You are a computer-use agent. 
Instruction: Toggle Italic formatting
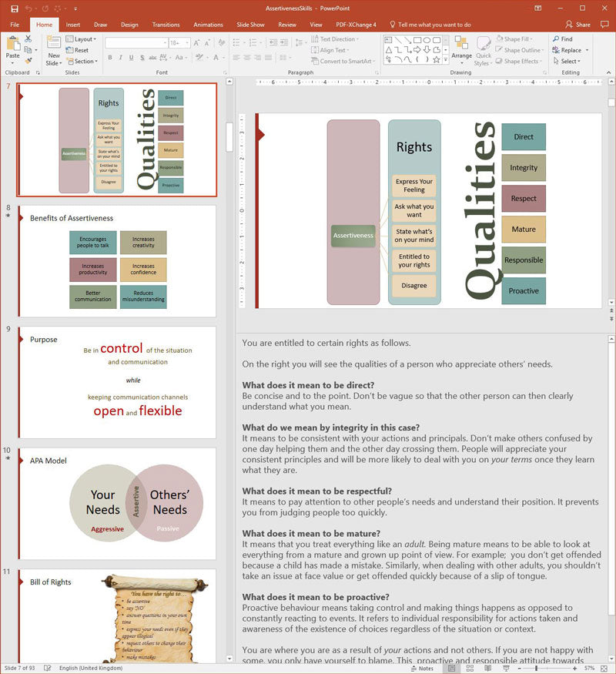tap(121, 57)
